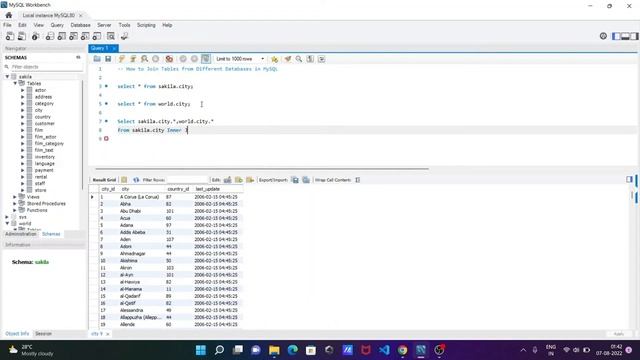Open the Server menu
This screenshot has height=360, width=640.
click(x=104, y=25)
